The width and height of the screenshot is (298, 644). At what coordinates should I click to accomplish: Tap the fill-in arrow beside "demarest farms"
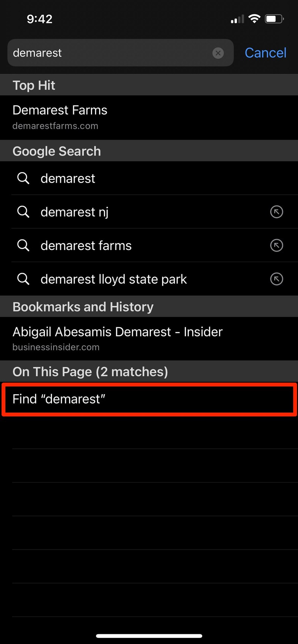pyautogui.click(x=276, y=246)
